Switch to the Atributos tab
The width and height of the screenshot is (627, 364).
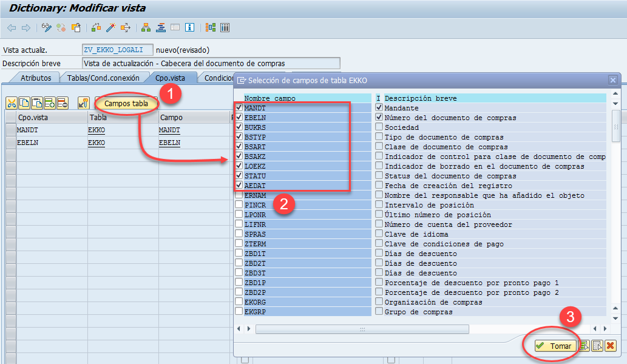point(36,78)
